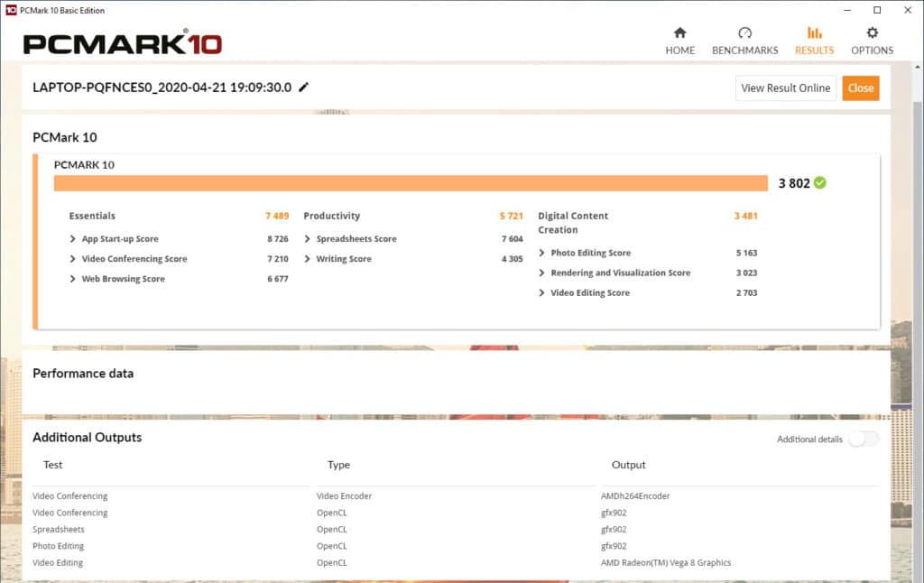Expand Spreadsheets Score details
This screenshot has width=924, height=583.
pos(307,239)
